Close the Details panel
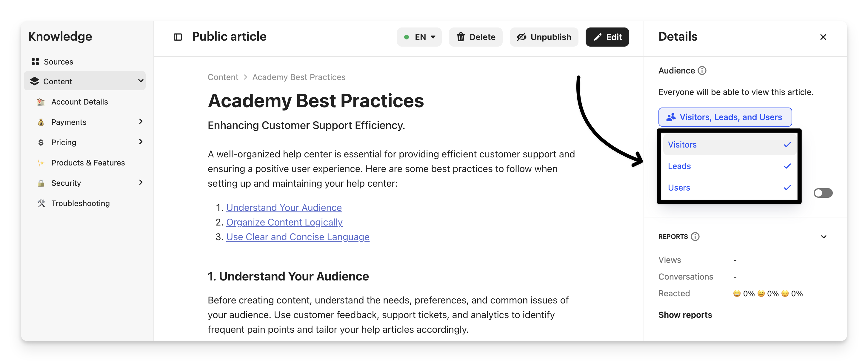This screenshot has width=868, height=362. [823, 37]
